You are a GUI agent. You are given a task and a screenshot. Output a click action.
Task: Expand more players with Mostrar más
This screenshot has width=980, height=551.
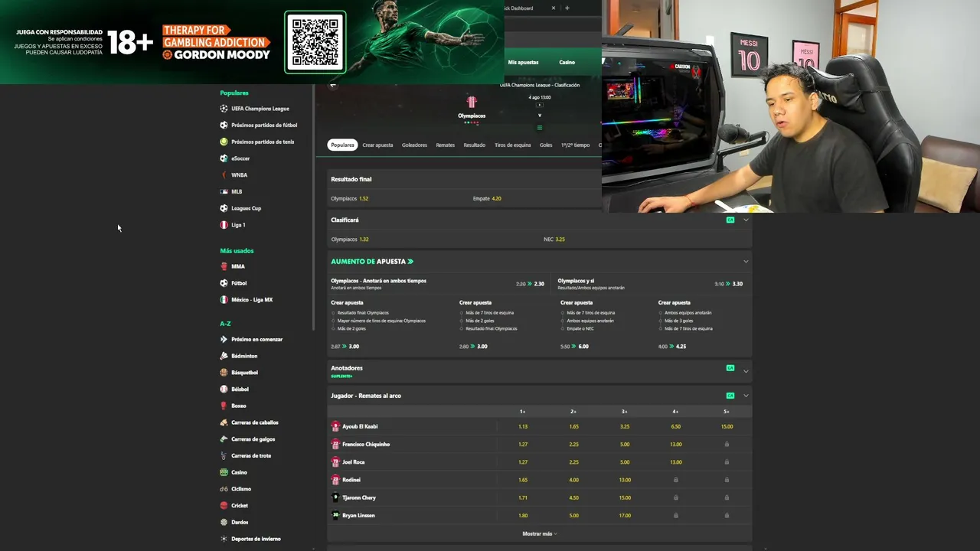[x=540, y=533]
